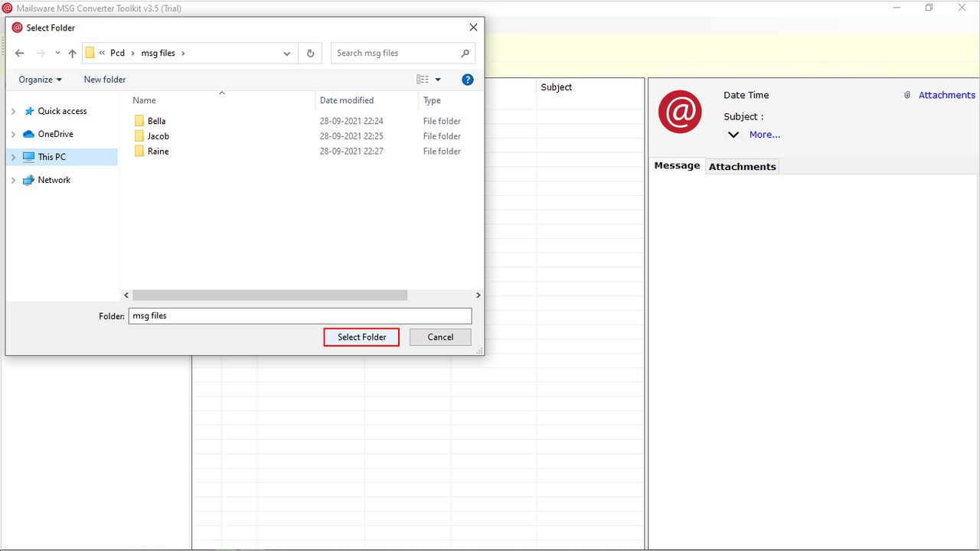The width and height of the screenshot is (980, 551).
Task: Close the Select Folder dialog
Action: click(x=473, y=28)
